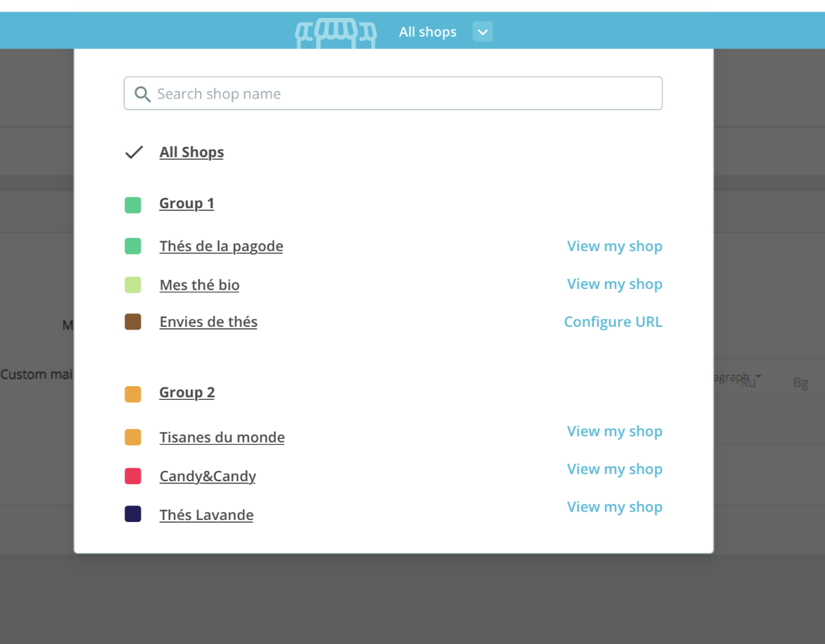Click the Bg background color icon
The width and height of the screenshot is (825, 644).
pos(800,383)
